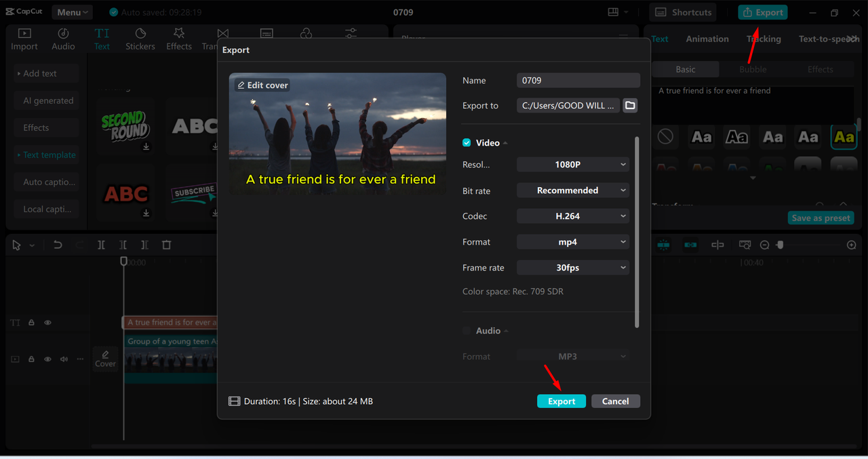The height and width of the screenshot is (459, 868).
Task: Click the Export button in title bar
Action: pos(763,12)
